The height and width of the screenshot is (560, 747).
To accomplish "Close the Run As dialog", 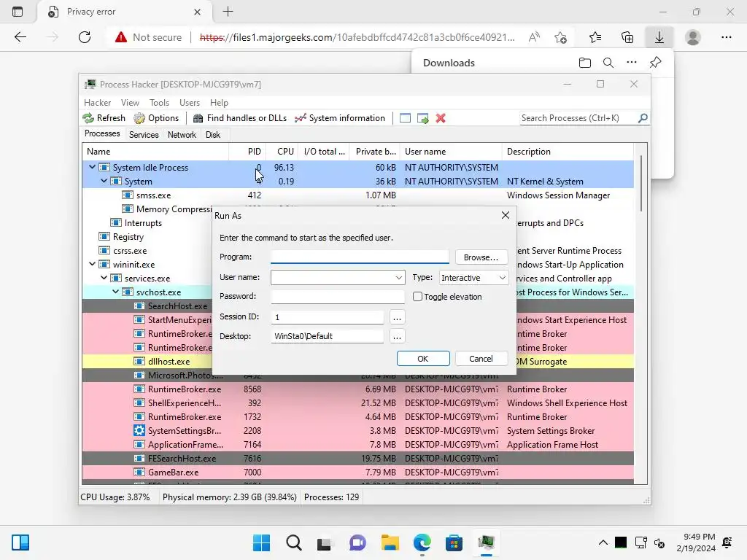I will 506,215.
